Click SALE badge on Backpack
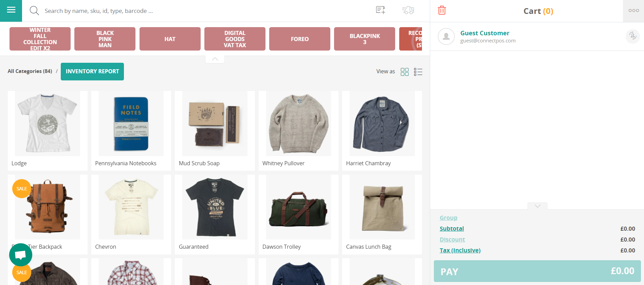 [x=22, y=189]
